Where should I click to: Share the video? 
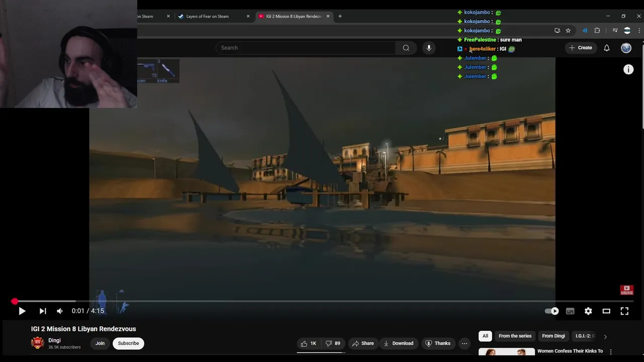(x=363, y=343)
